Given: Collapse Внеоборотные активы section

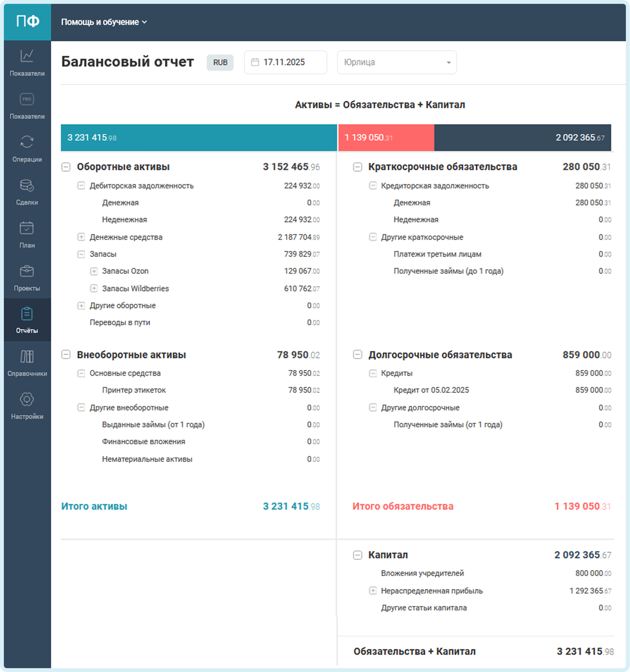Looking at the screenshot, I should pos(66,355).
